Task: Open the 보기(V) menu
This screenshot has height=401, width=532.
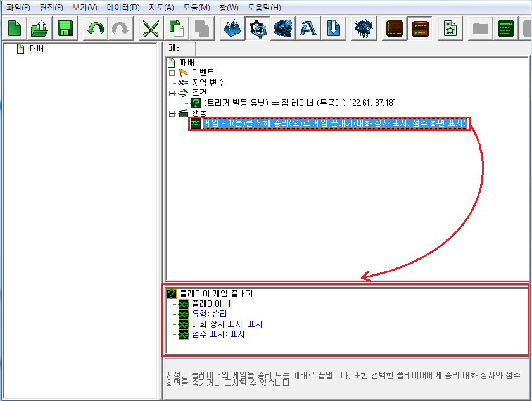Action: pos(85,8)
